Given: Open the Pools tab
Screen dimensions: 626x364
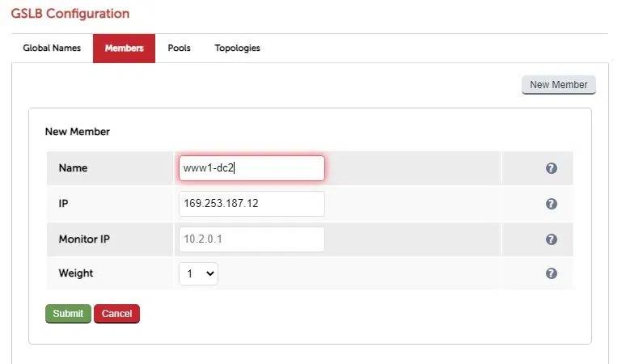Looking at the screenshot, I should pyautogui.click(x=179, y=48).
